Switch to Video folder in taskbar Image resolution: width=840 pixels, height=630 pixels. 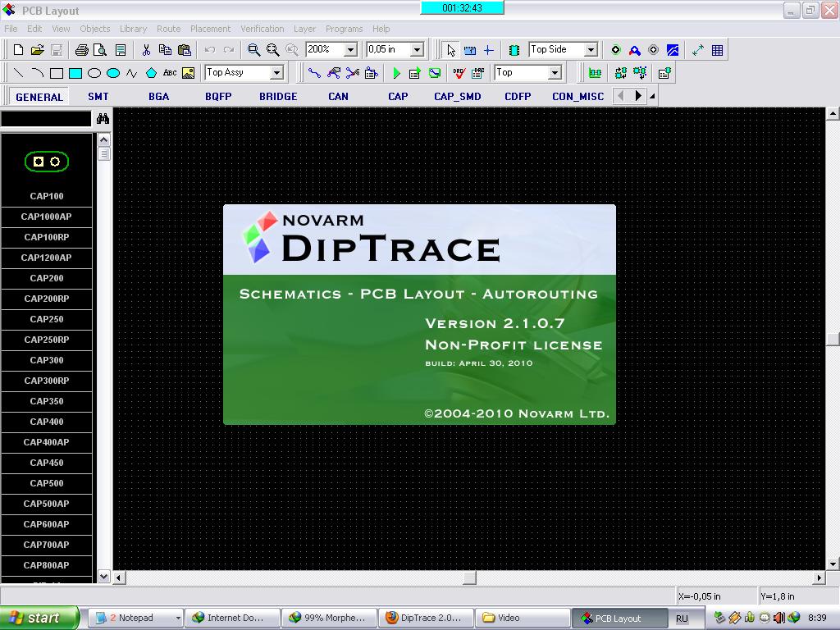(x=522, y=618)
